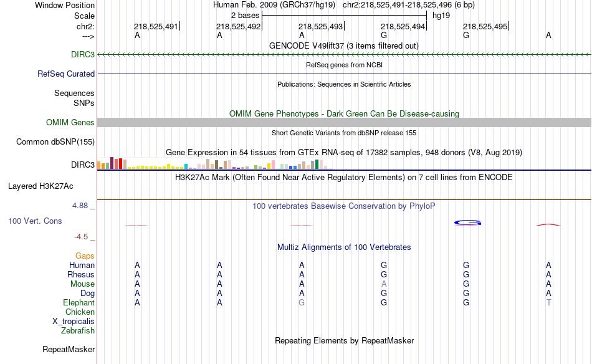This screenshot has height=364, width=592.
Task: Click the H3K27Ac Mark track title
Action: click(344, 178)
